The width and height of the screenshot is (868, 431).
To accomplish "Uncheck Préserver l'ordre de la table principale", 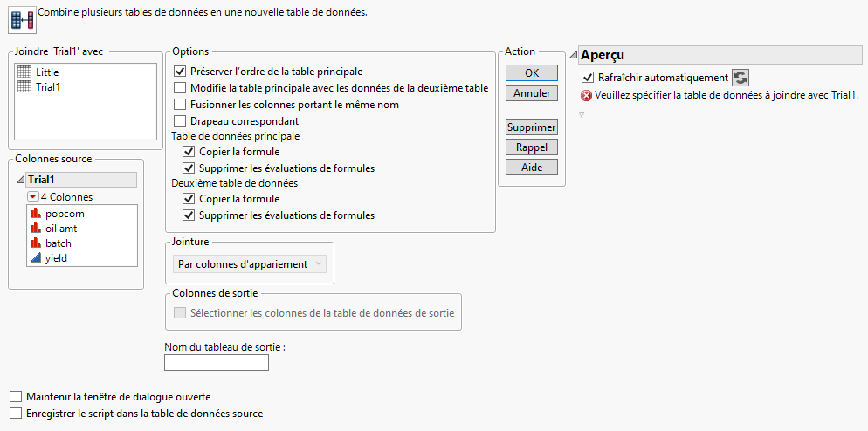I will click(x=181, y=72).
